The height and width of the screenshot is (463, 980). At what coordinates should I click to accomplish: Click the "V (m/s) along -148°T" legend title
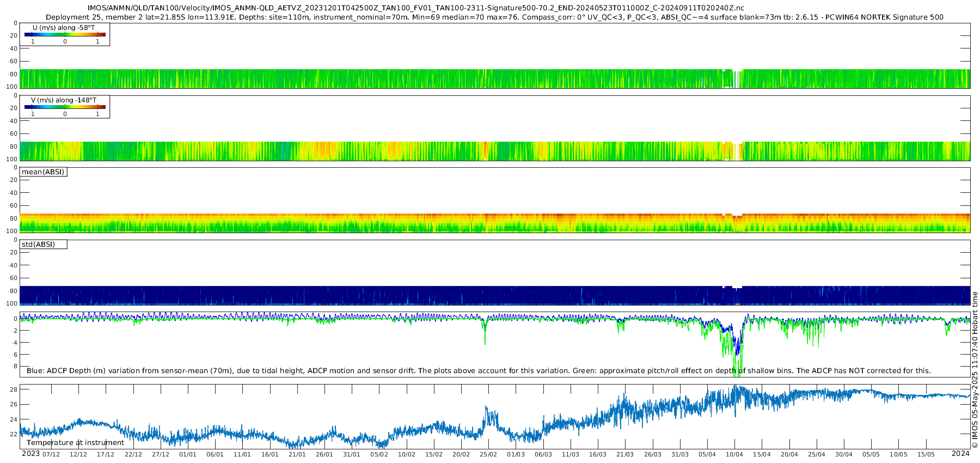coord(64,100)
